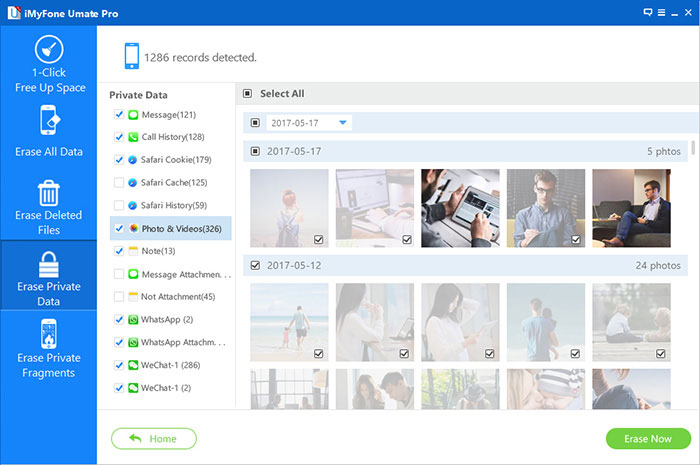Select the Erase All Data phone icon
The width and height of the screenshot is (700, 465).
pyautogui.click(x=48, y=121)
